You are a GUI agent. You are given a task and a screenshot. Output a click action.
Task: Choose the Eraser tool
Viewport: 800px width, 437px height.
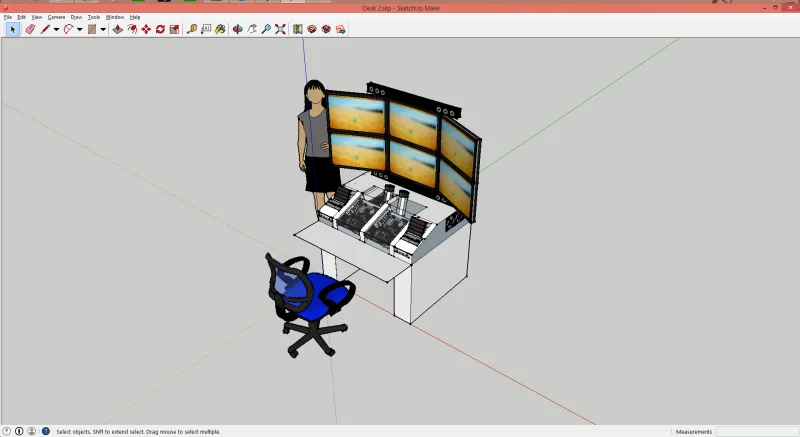pyautogui.click(x=30, y=29)
